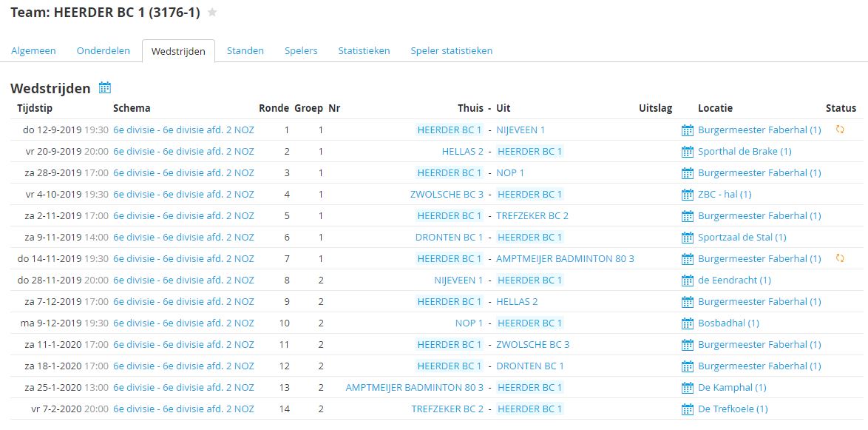
Task: Open the NIJEVEEN 1 away team link in round 1
Action: click(x=521, y=130)
